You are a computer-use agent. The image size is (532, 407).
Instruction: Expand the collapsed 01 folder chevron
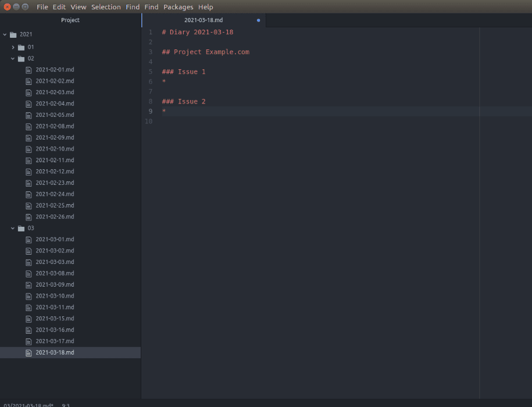[x=13, y=47]
